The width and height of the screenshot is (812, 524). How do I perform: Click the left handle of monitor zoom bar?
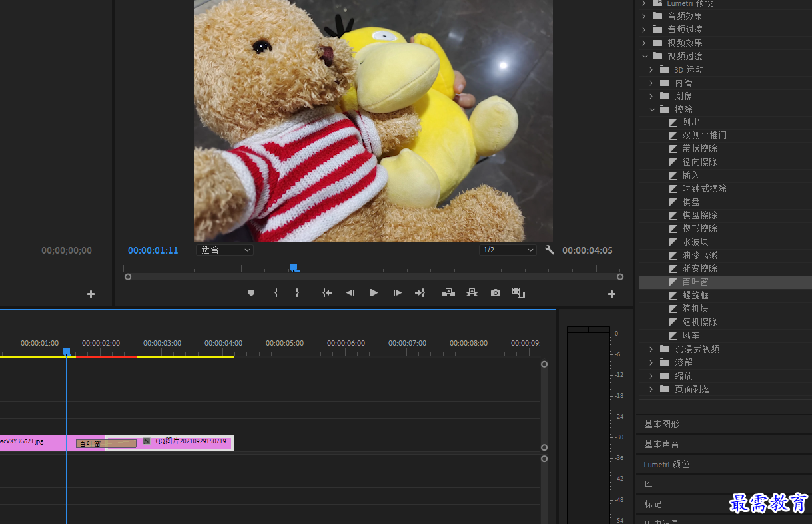pyautogui.click(x=128, y=277)
